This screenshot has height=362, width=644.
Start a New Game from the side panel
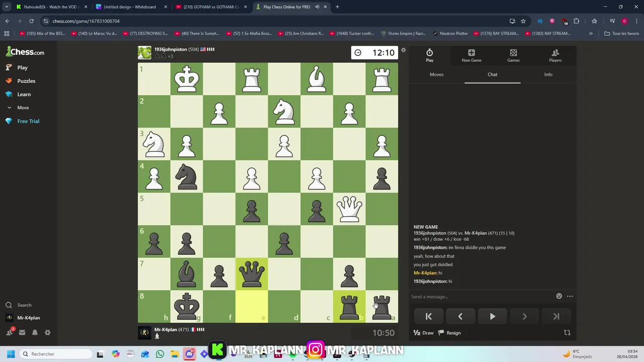tap(471, 56)
